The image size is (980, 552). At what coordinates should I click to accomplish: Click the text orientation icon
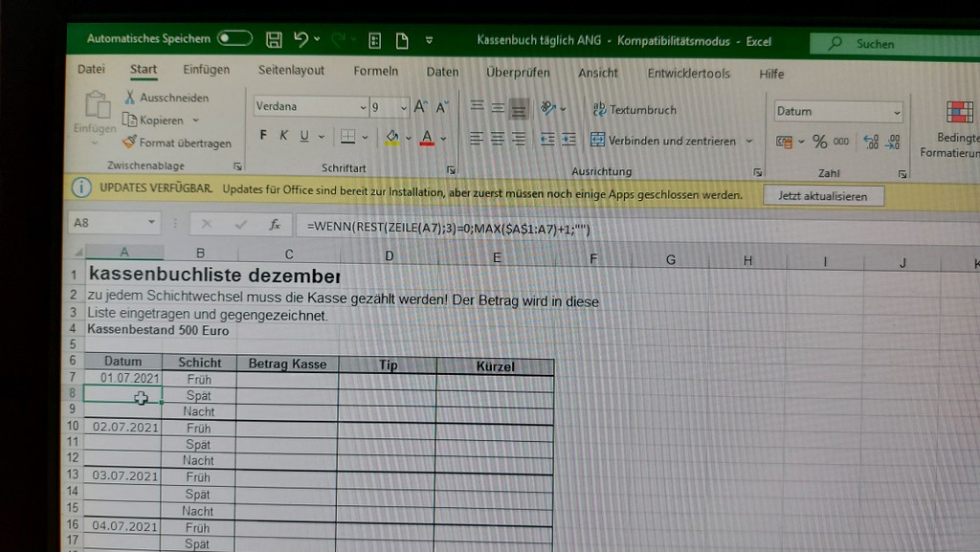548,108
